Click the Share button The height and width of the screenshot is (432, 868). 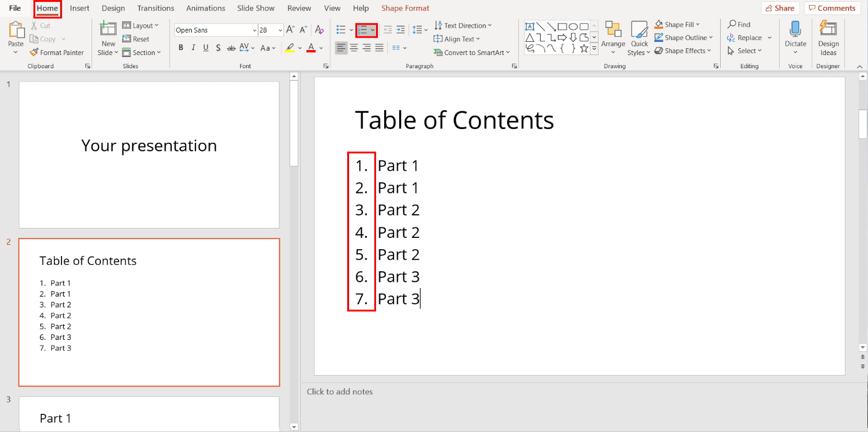coord(780,8)
